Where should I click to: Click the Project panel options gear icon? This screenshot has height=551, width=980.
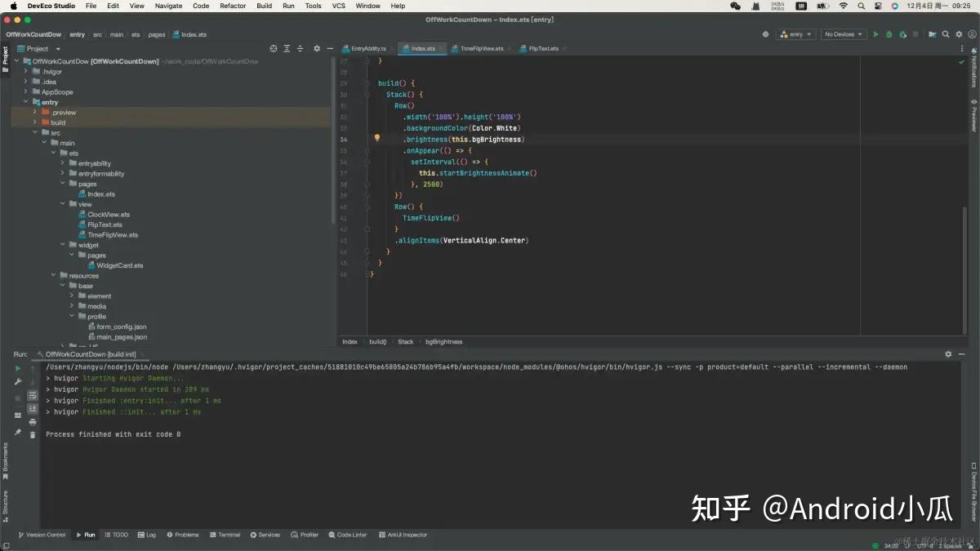(317, 49)
